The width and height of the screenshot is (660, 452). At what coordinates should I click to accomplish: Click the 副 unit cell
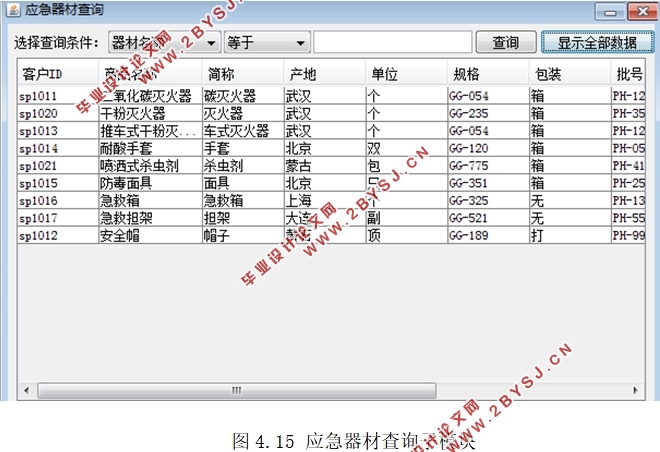click(x=407, y=218)
